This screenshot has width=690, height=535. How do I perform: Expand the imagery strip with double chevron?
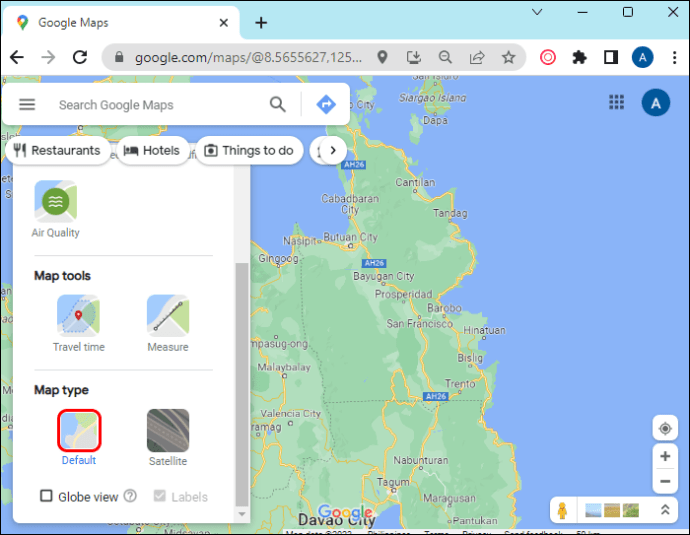pyautogui.click(x=665, y=510)
